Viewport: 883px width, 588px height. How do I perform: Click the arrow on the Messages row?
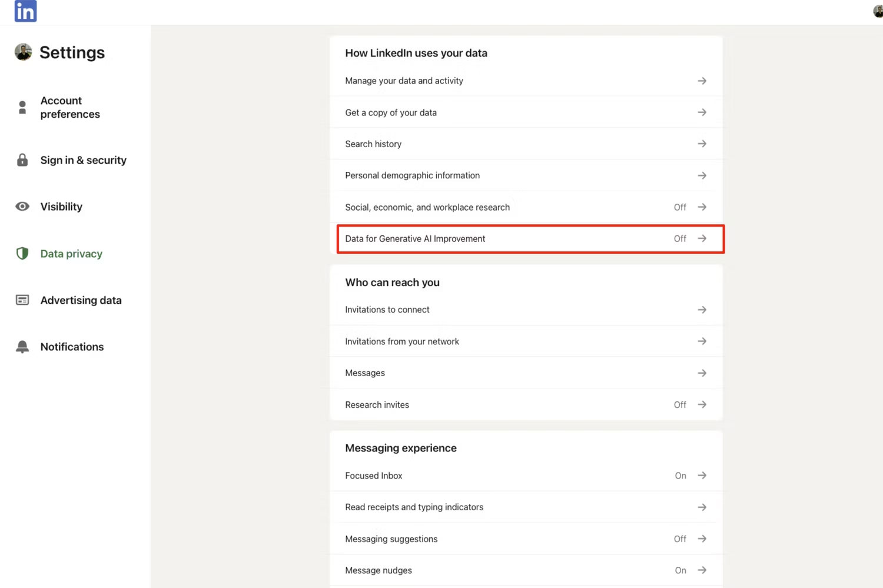tap(702, 373)
